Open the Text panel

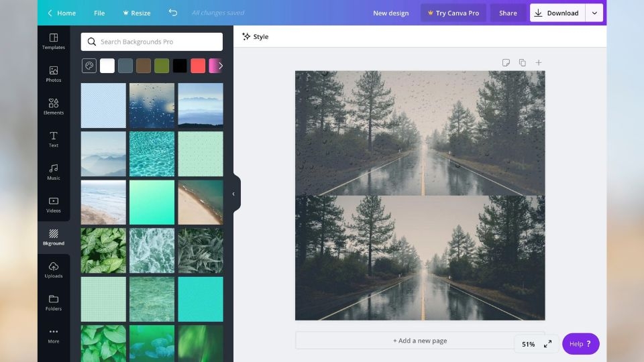pos(54,139)
